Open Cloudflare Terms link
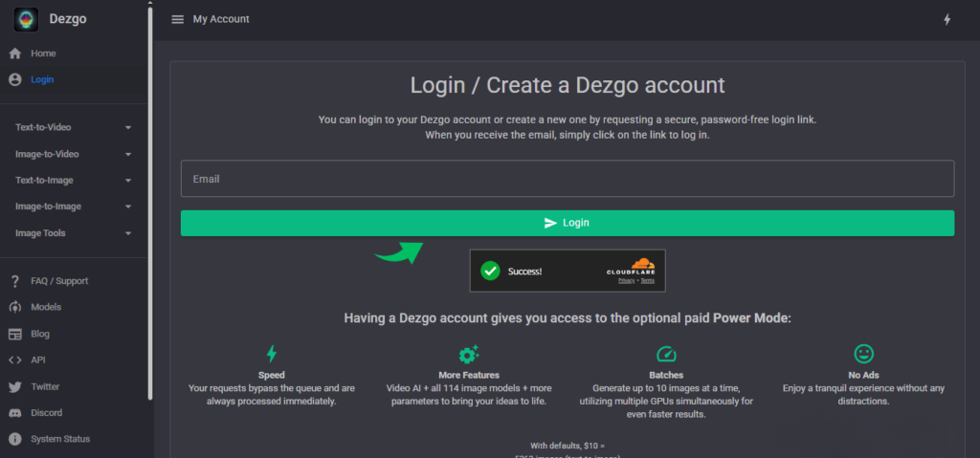Screen dimensions: 980x458 point(648,280)
